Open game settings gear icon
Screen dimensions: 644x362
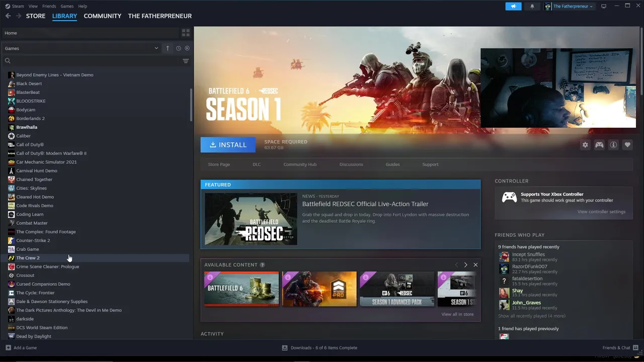[x=585, y=145]
